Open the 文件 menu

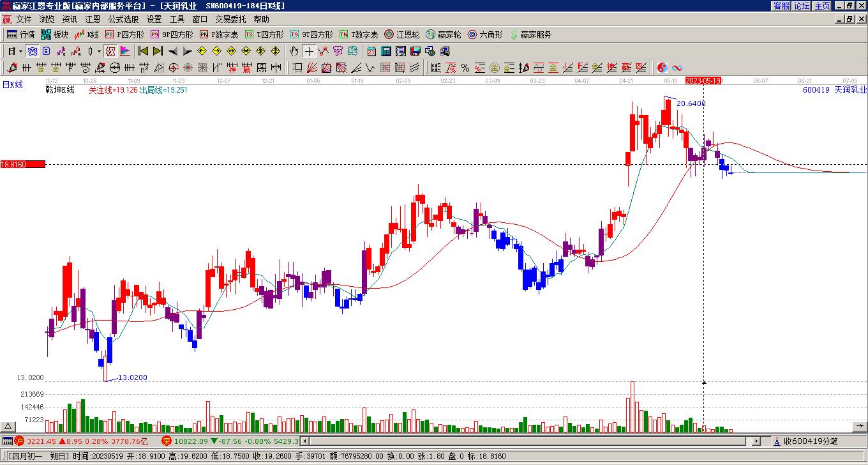pos(24,19)
